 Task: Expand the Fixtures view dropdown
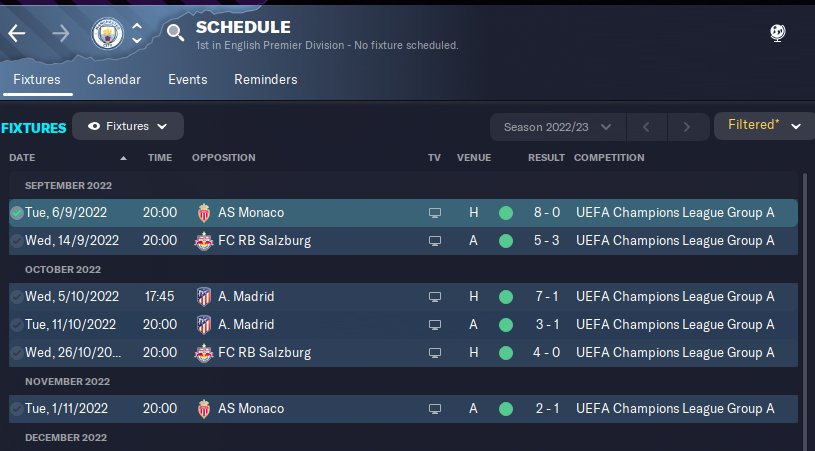(x=129, y=126)
